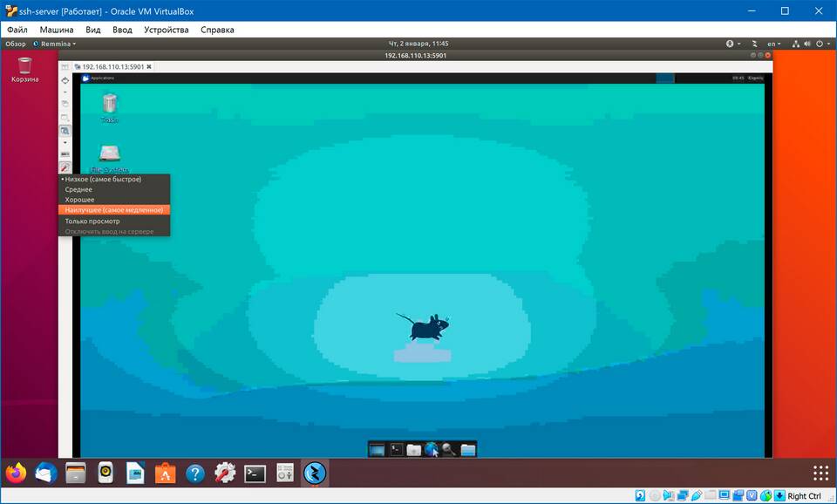Click the VirtualBox USB devices status icon
Image resolution: width=837 pixels, height=504 pixels.
pos(696,496)
